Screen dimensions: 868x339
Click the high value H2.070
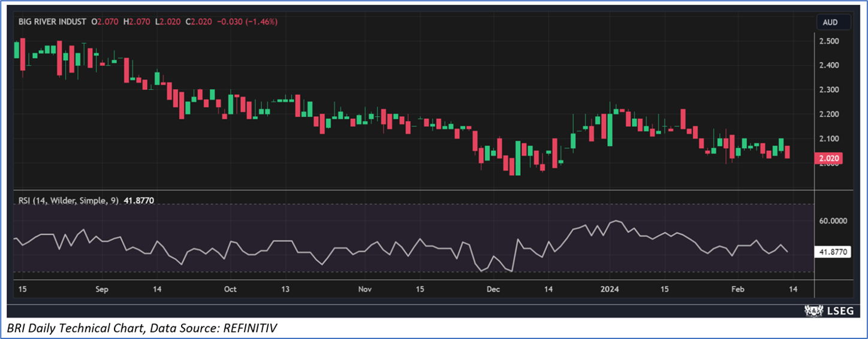(137, 22)
